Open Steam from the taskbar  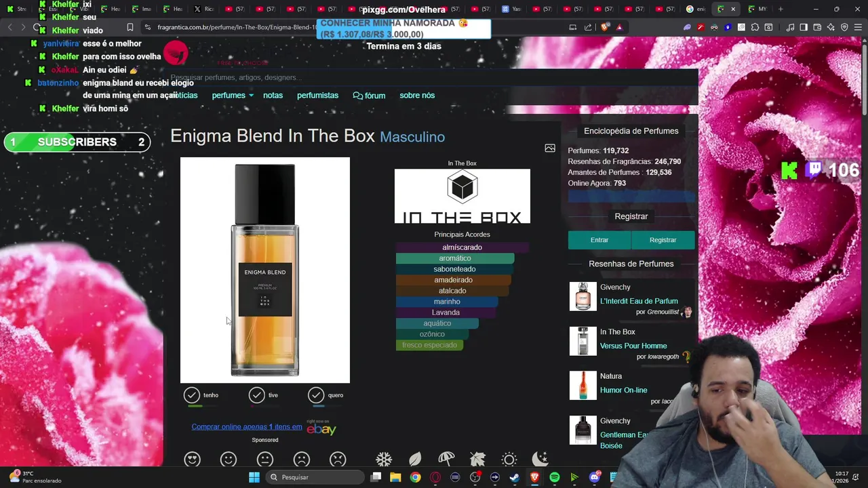pos(515,477)
